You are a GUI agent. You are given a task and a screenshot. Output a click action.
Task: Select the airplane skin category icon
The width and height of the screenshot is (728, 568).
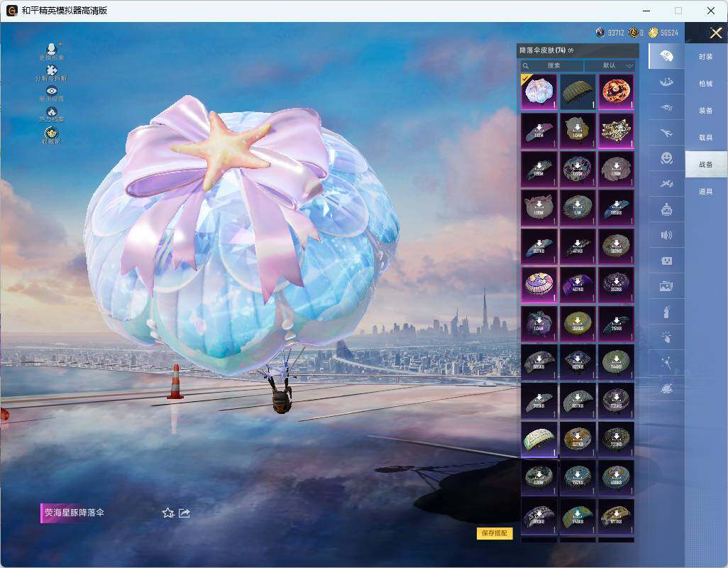666,133
